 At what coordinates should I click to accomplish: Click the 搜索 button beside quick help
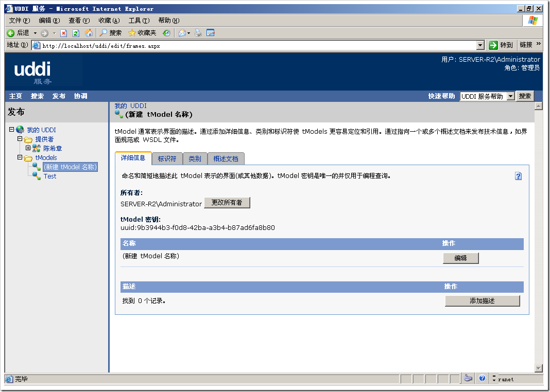[525, 96]
